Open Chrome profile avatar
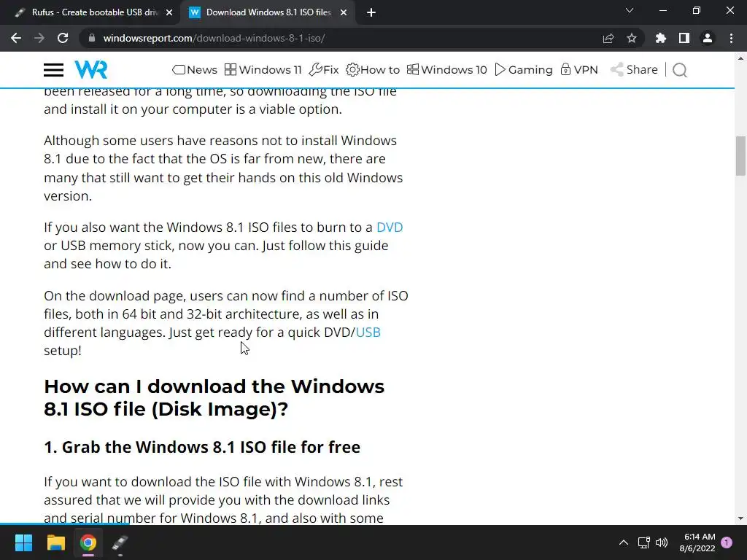The image size is (747, 560). pos(708,38)
